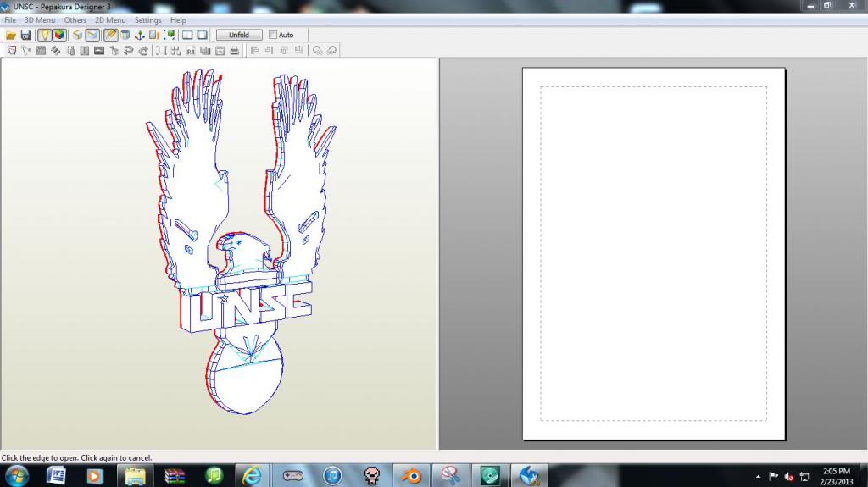The width and height of the screenshot is (868, 487).
Task: Click the rotate parts tool icon
Action: 26,50
